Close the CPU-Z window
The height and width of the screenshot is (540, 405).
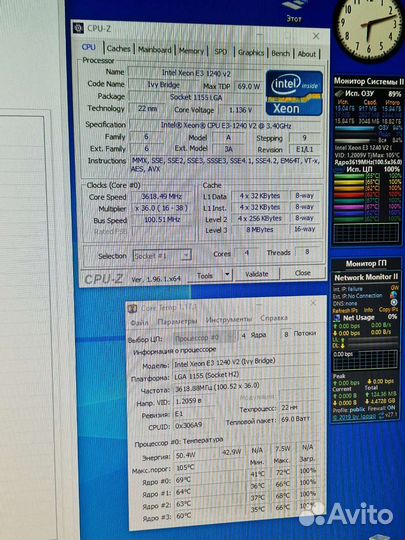point(316,36)
